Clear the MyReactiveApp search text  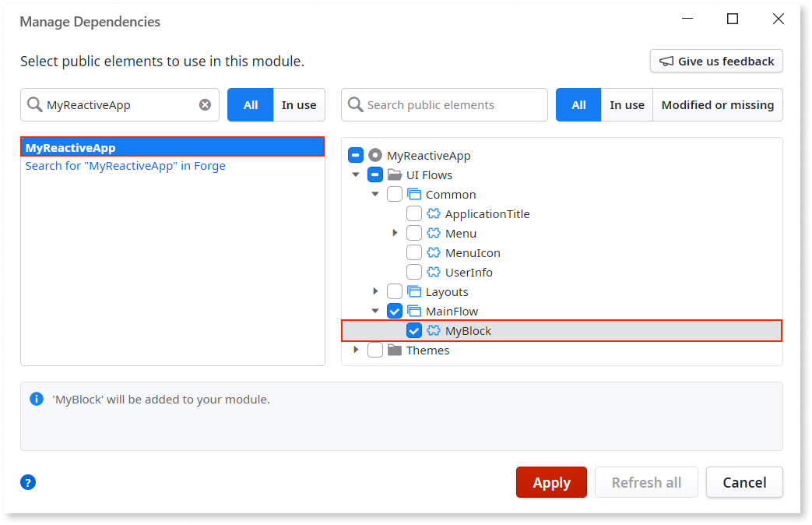(x=205, y=105)
